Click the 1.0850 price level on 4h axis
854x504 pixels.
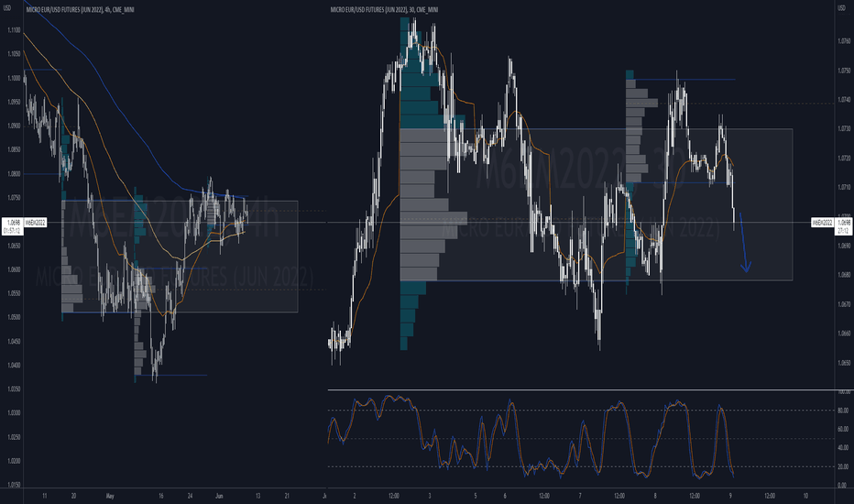(x=14, y=150)
